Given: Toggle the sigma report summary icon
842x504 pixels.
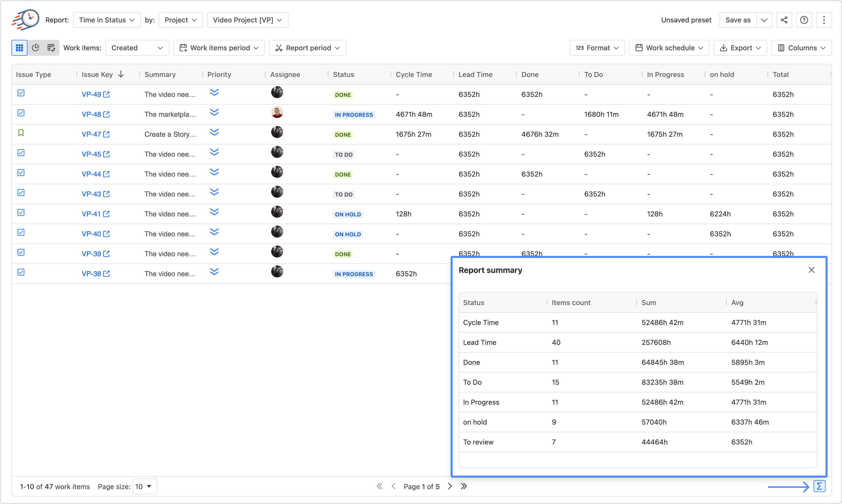Looking at the screenshot, I should click(x=819, y=486).
